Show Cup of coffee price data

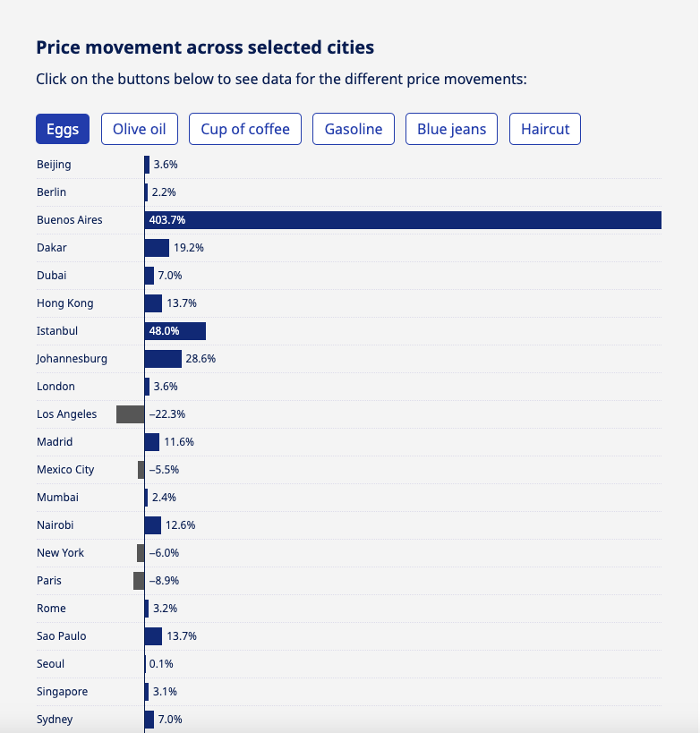click(245, 129)
